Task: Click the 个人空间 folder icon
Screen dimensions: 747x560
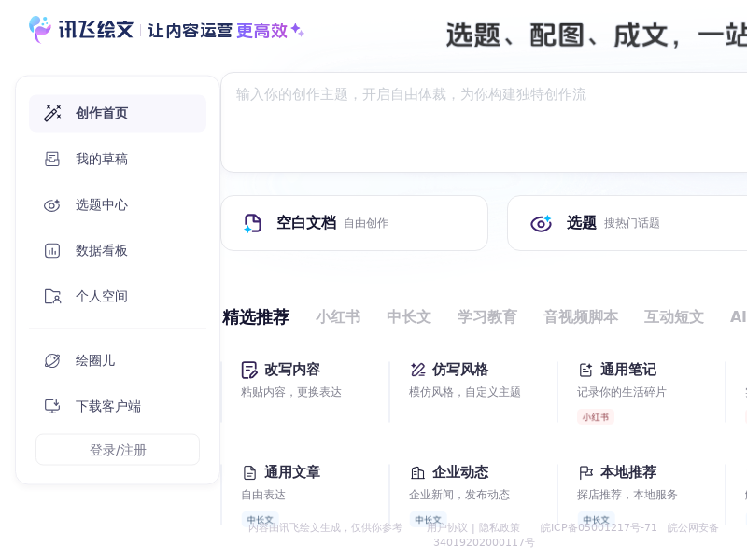Action: pyautogui.click(x=52, y=296)
